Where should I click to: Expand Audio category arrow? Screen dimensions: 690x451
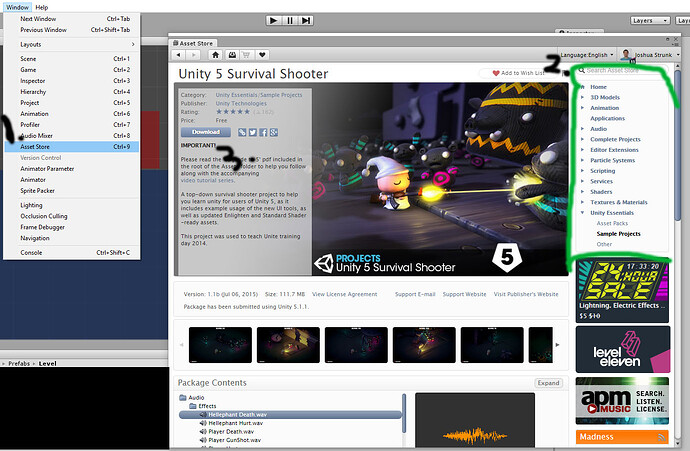click(582, 129)
